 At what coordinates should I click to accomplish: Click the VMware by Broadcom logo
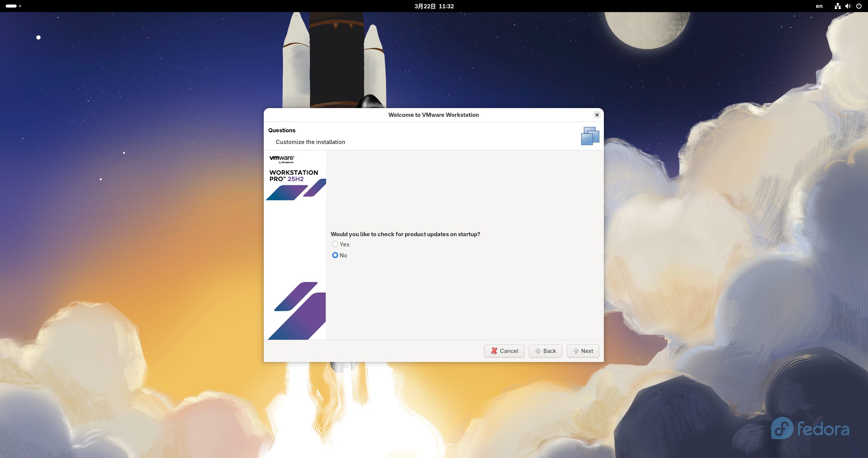click(282, 159)
